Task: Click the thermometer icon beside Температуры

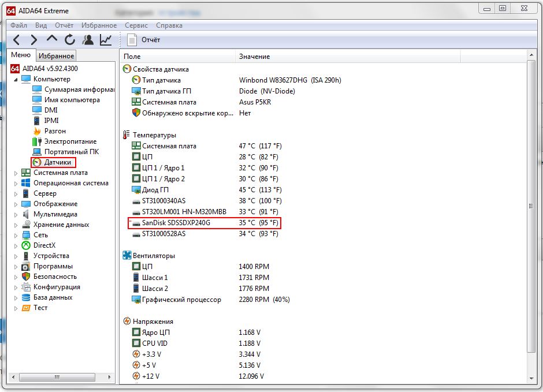Action: point(127,135)
